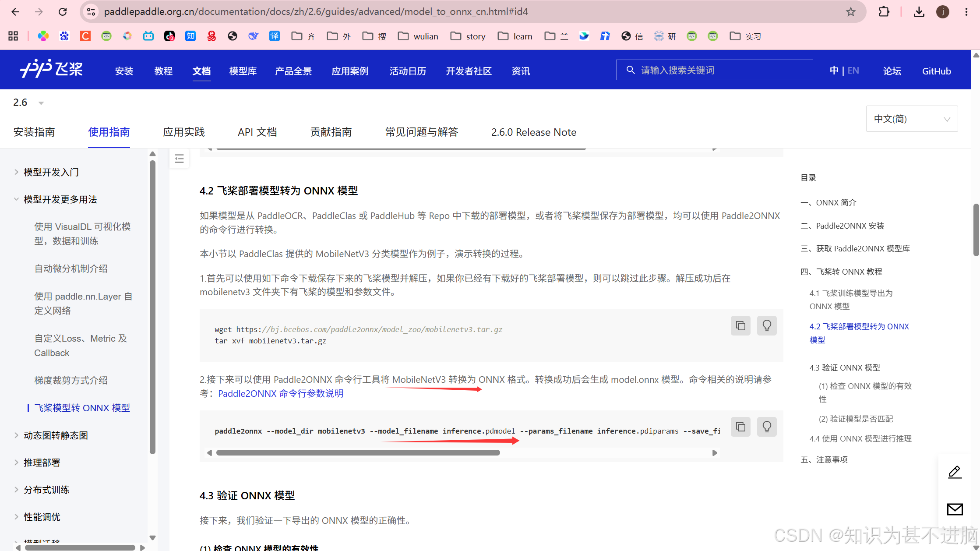Bookmark this page with the star icon

pos(850,12)
